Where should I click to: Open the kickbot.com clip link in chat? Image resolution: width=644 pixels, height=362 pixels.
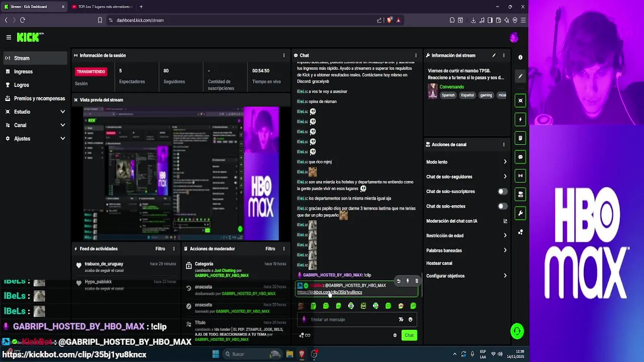[x=330, y=292]
